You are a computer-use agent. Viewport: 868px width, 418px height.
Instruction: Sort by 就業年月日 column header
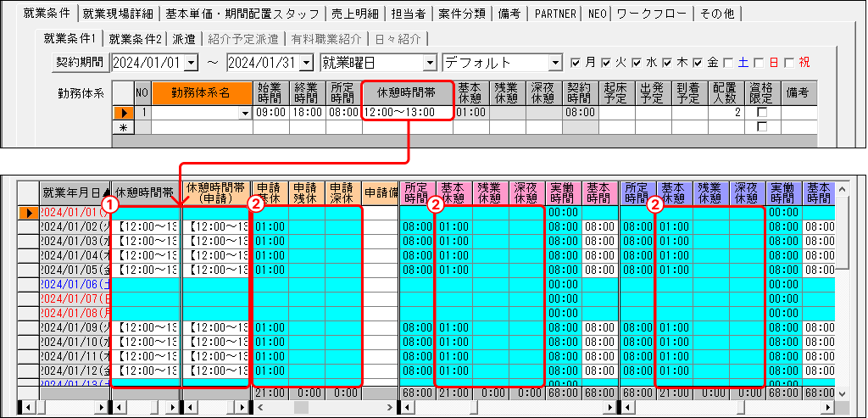point(75,192)
